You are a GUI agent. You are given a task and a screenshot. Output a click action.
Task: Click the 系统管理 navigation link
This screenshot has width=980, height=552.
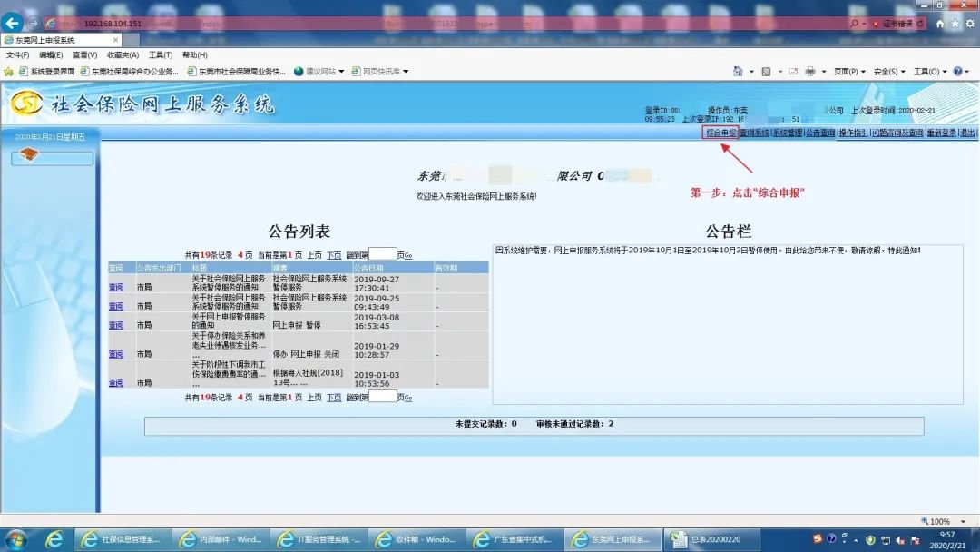pos(787,133)
